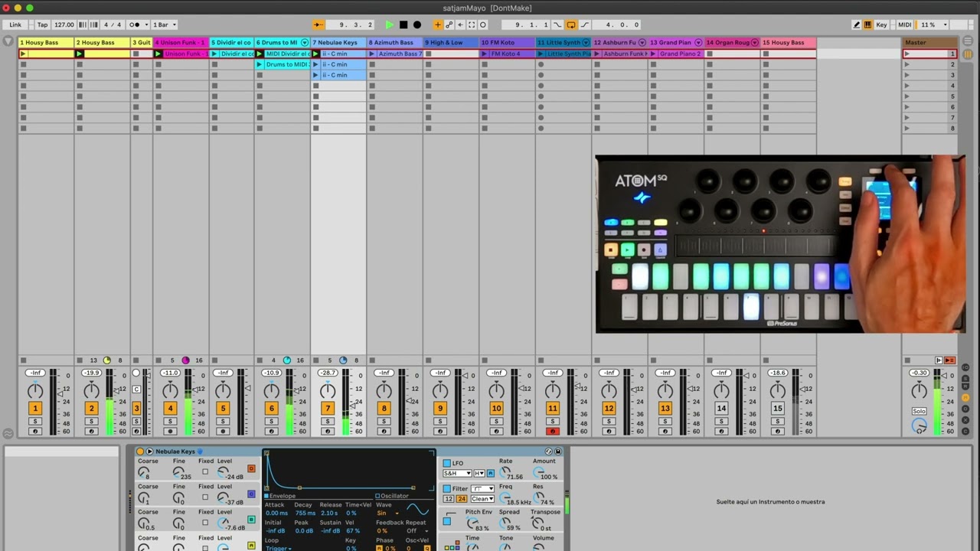Open the Repeat Off dropdown
Viewport: 980px width, 551px height.
point(416,530)
